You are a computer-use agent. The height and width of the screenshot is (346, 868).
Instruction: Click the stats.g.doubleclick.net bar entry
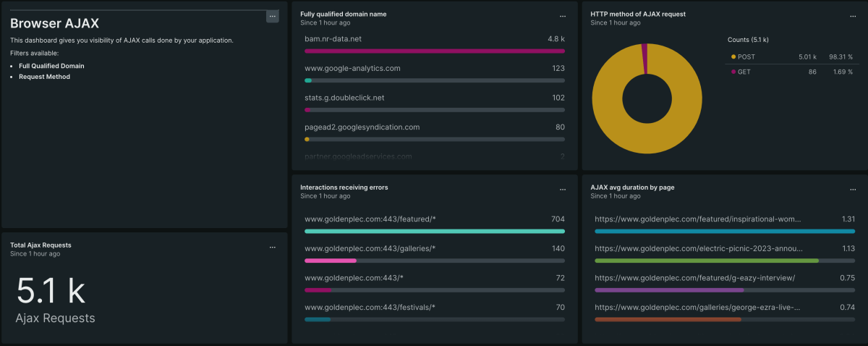point(434,103)
